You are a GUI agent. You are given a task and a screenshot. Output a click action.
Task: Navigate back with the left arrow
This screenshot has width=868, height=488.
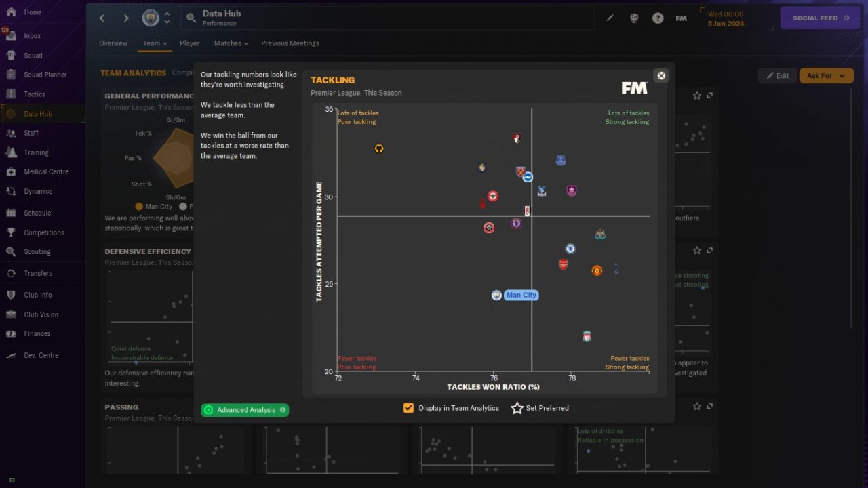[102, 18]
